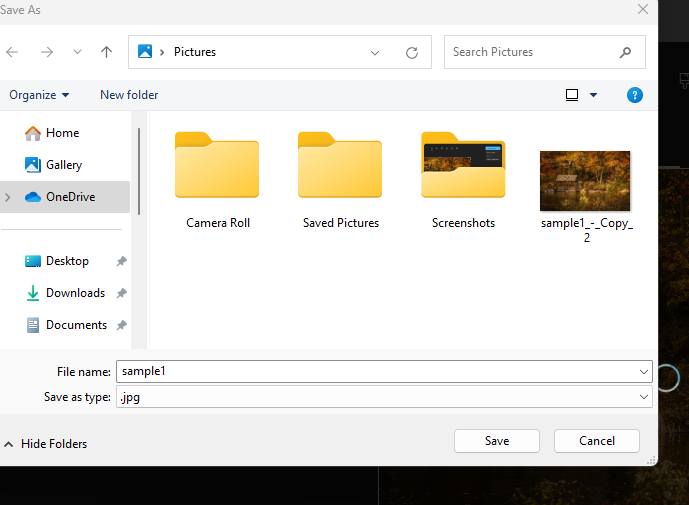
Task: Click the Screenshots label text
Action: 463,223
